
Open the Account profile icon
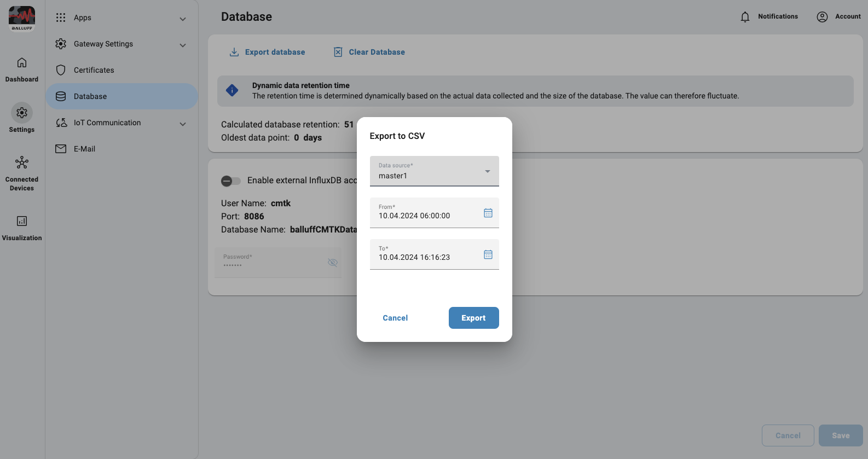822,17
